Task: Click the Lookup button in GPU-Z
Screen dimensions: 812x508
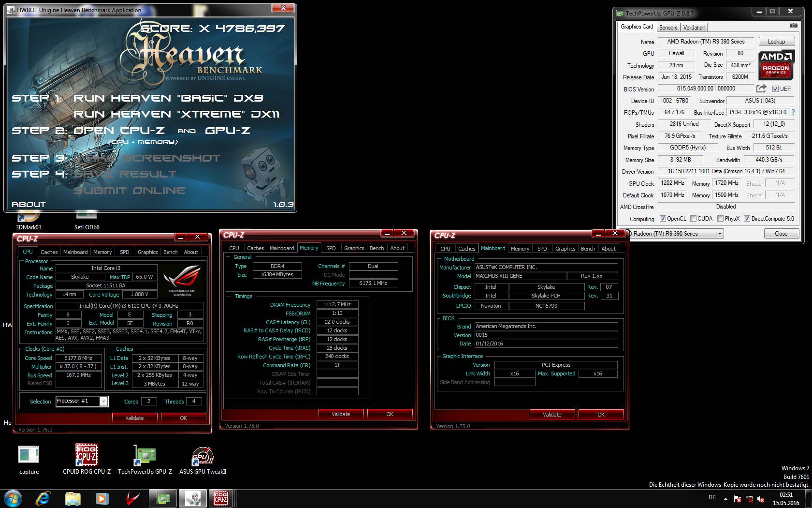Action: 776,42
